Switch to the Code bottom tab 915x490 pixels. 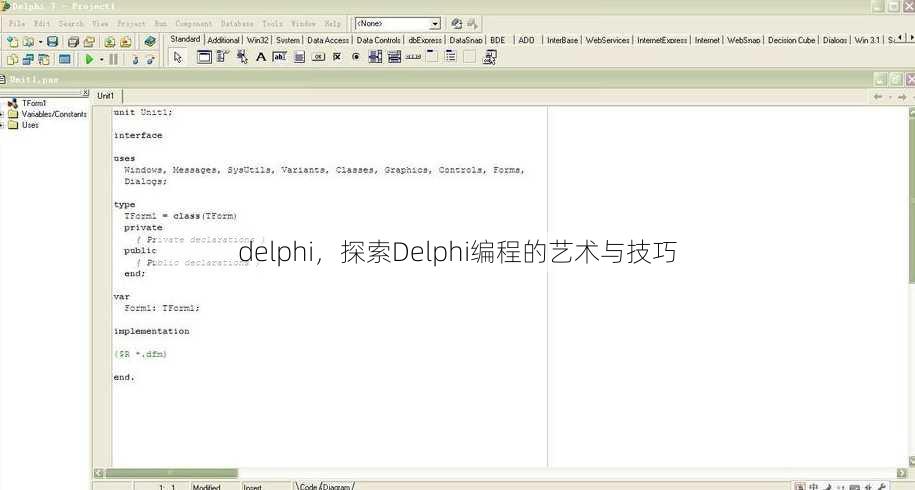point(308,486)
